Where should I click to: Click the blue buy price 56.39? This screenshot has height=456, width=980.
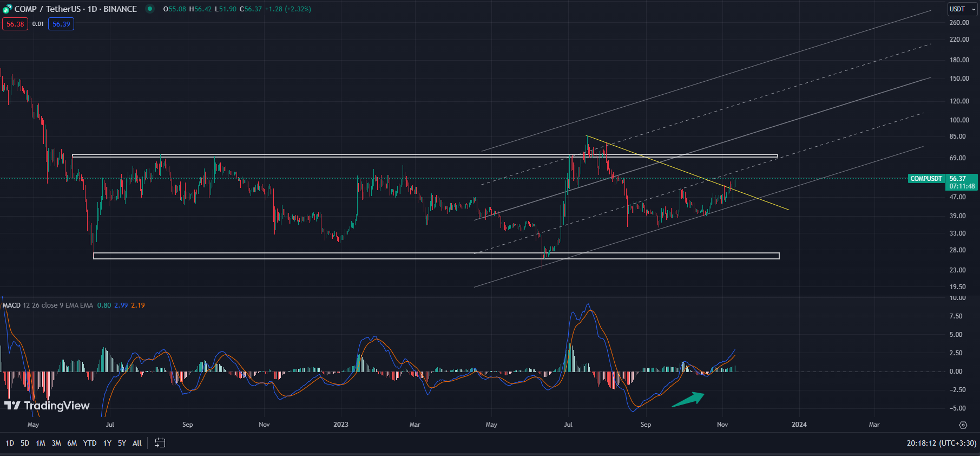[61, 24]
